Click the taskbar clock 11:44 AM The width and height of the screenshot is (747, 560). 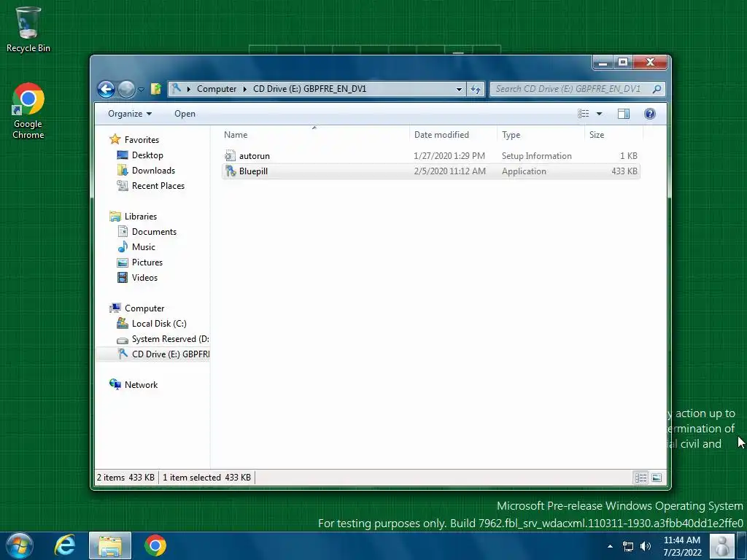(x=682, y=546)
